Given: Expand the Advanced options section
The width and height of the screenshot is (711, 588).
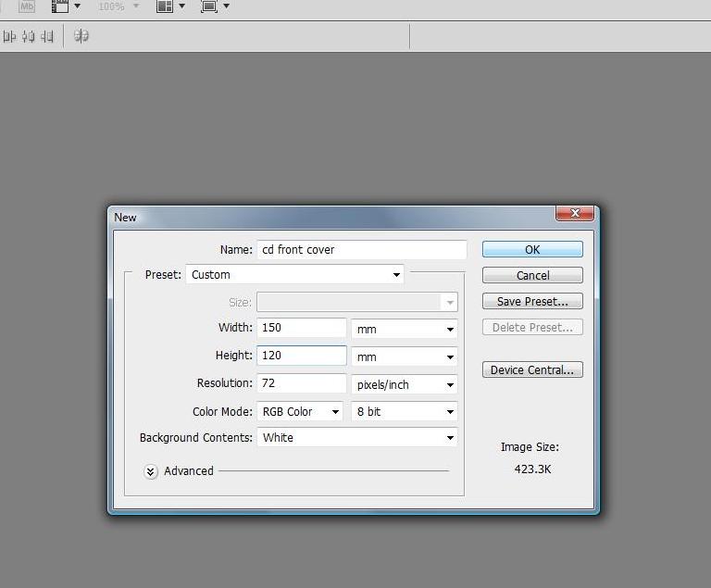Looking at the screenshot, I should pyautogui.click(x=151, y=472).
